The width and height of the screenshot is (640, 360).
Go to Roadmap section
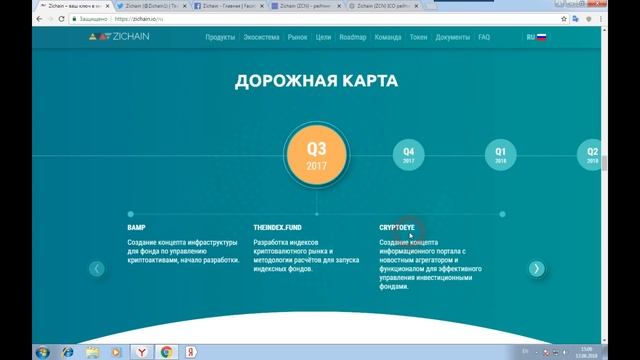[353, 37]
